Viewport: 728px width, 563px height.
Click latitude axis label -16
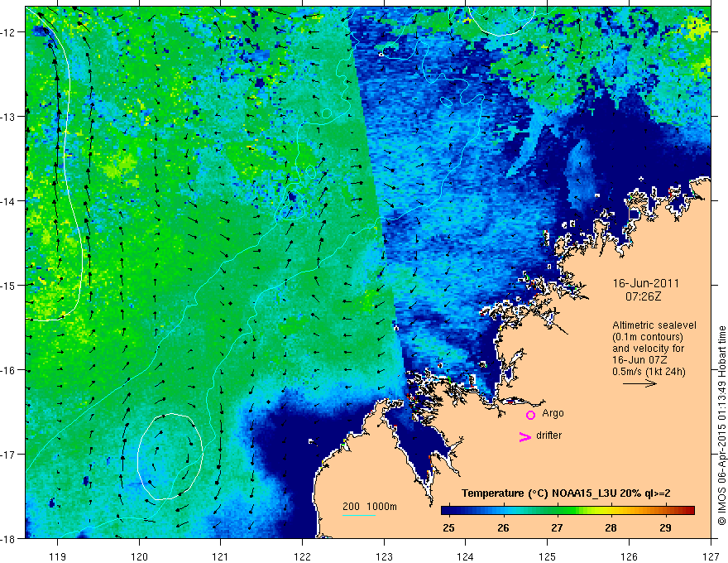pyautogui.click(x=9, y=370)
